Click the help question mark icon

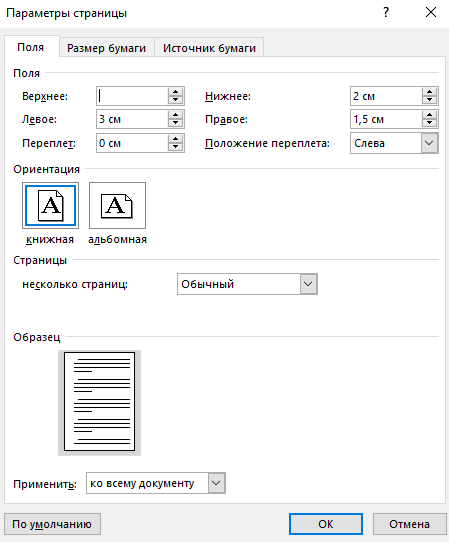point(386,13)
